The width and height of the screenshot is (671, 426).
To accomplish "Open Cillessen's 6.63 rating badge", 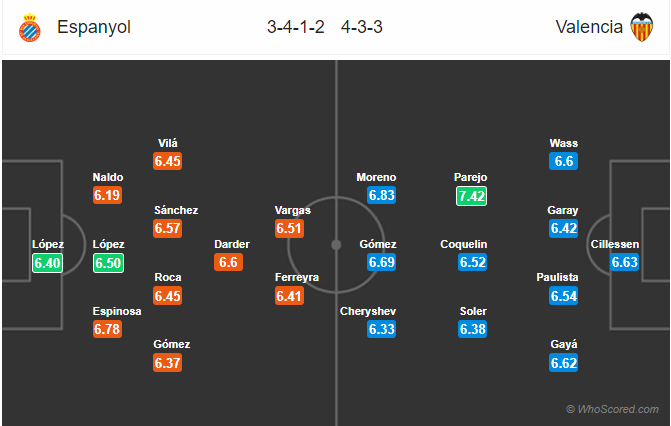I will click(624, 262).
